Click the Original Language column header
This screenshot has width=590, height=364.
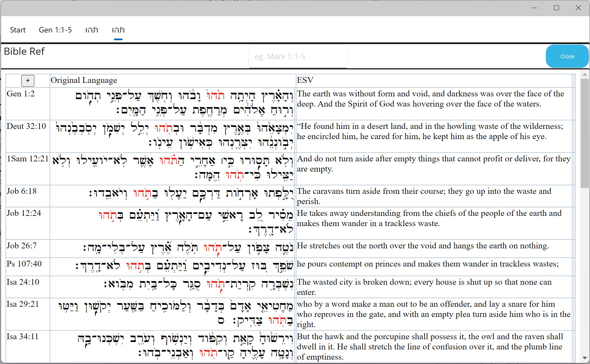click(x=84, y=80)
